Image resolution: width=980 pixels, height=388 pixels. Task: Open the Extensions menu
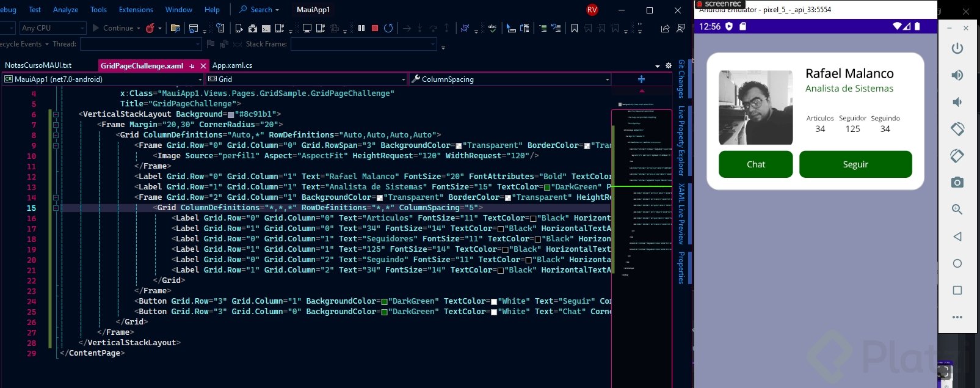(136, 10)
